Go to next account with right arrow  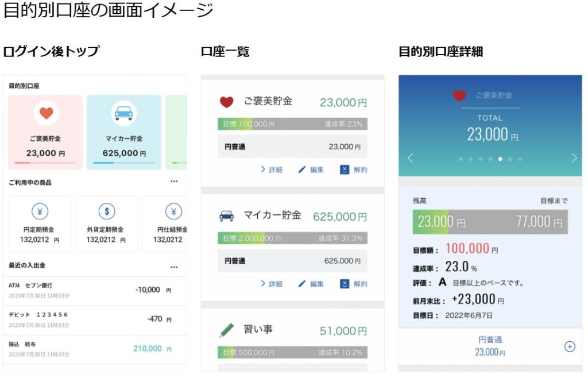coord(574,159)
